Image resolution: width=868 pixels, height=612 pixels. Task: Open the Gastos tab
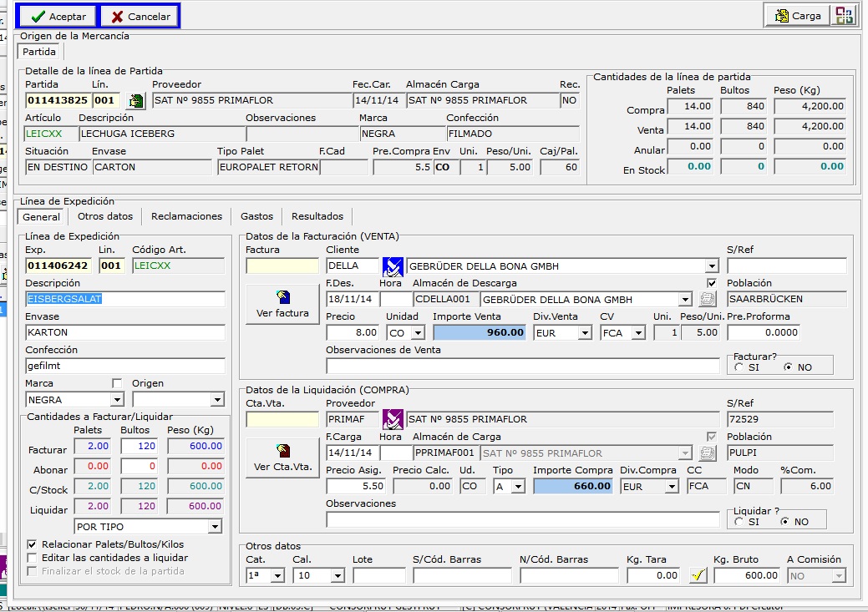(256, 216)
